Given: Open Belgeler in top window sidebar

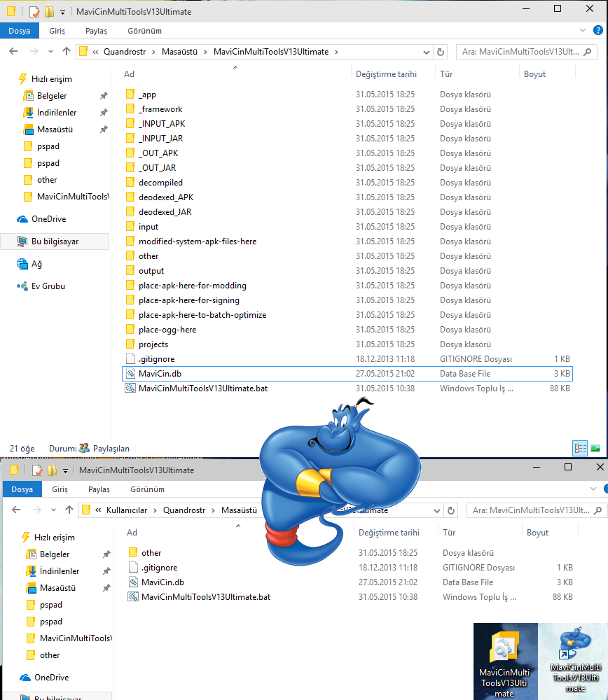Looking at the screenshot, I should click(x=51, y=96).
